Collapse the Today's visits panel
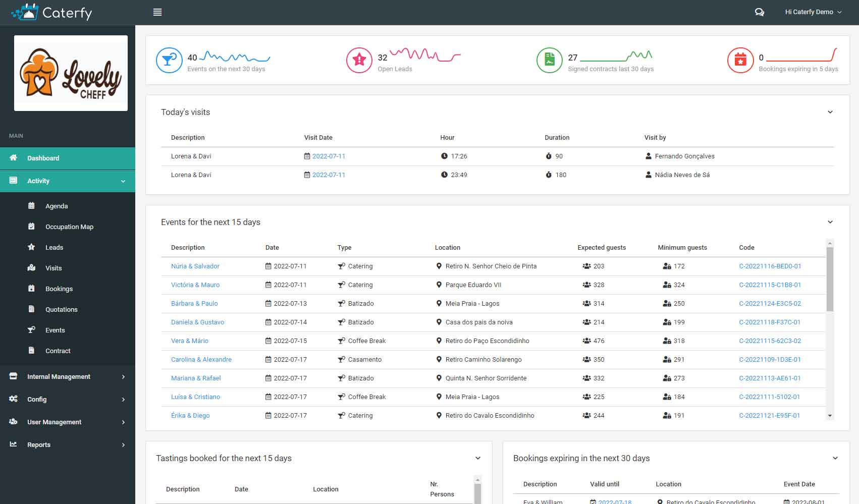 click(830, 112)
